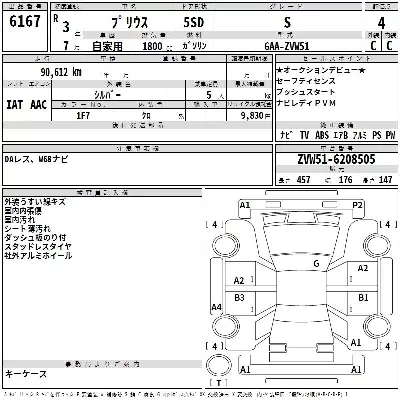Select the ナビレディPVM line

(306, 103)
